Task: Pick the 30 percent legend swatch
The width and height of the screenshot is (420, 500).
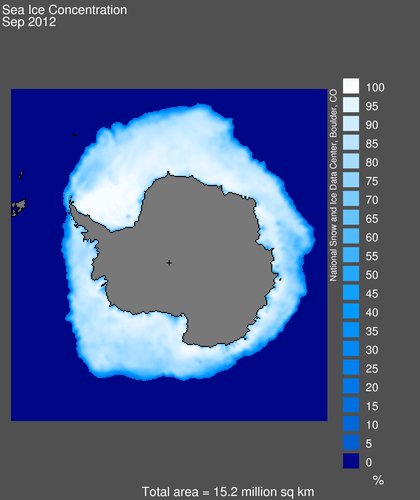Action: (x=351, y=348)
